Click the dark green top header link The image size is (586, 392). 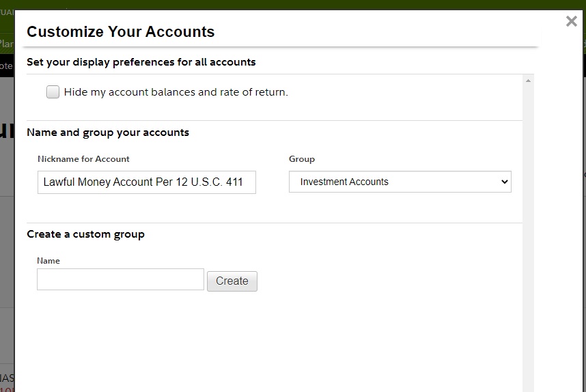click(x=7, y=12)
